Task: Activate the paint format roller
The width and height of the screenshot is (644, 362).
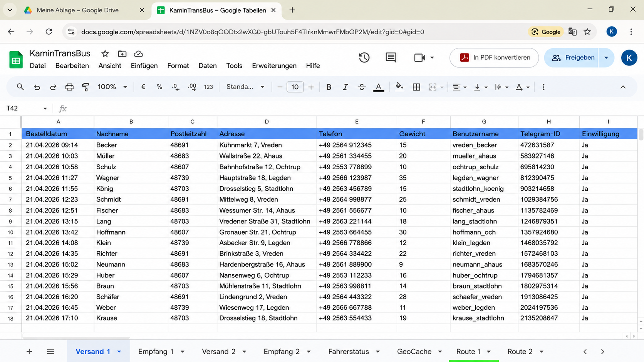Action: pos(86,87)
